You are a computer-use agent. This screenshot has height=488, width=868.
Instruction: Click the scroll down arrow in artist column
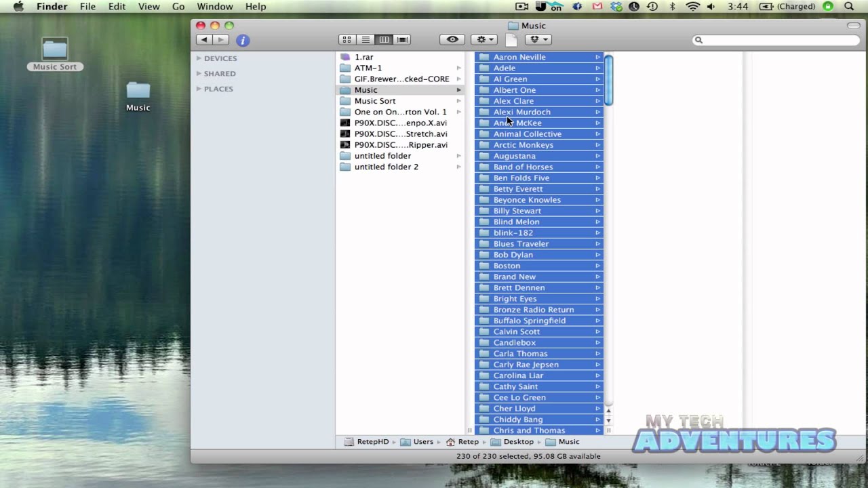tap(609, 420)
